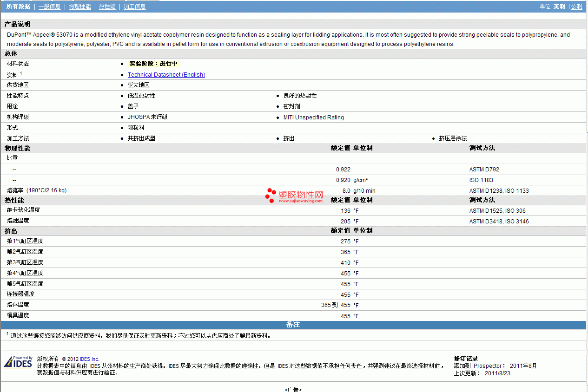Viewport: 588px width, 392px height.
Task: Select the ASTM D3418, ISO 3146 method
Action: (x=499, y=222)
